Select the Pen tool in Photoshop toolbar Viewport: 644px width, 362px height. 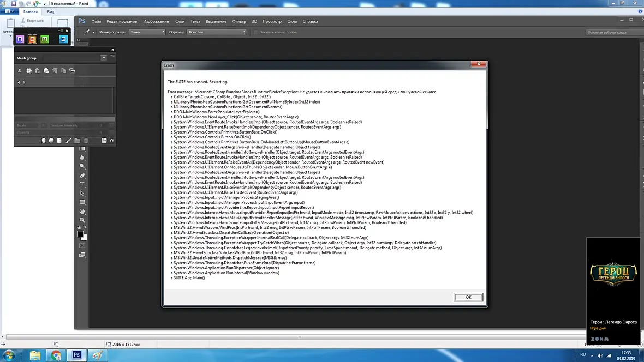82,176
